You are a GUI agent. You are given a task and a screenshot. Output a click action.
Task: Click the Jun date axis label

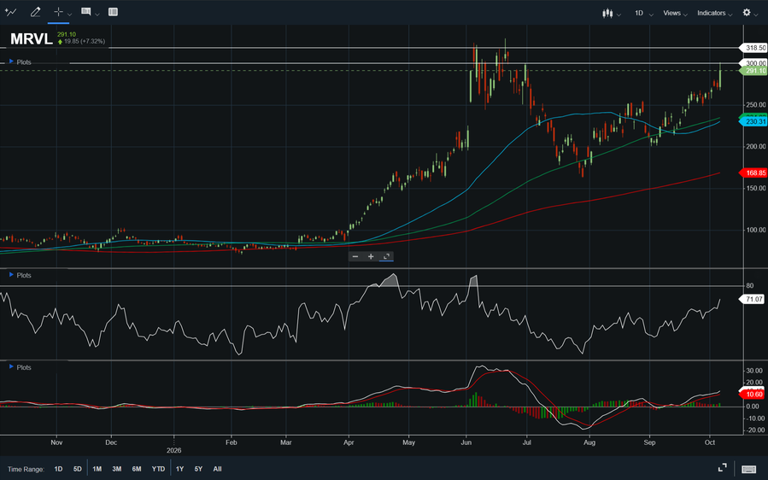point(466,442)
